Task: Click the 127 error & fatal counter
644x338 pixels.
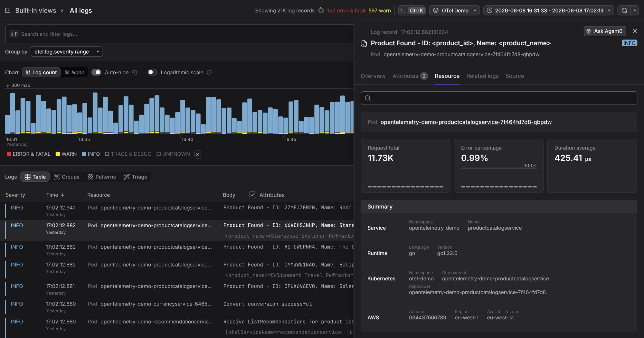Action: (346, 10)
